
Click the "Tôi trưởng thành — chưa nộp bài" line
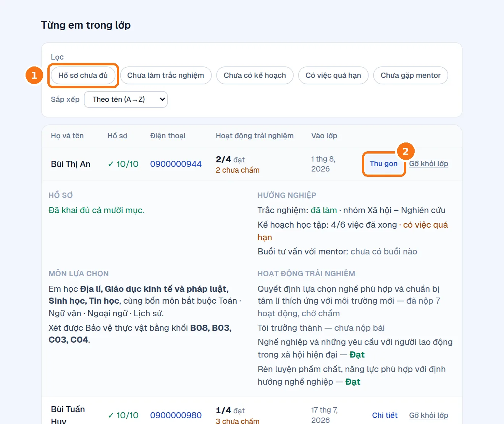(x=321, y=328)
